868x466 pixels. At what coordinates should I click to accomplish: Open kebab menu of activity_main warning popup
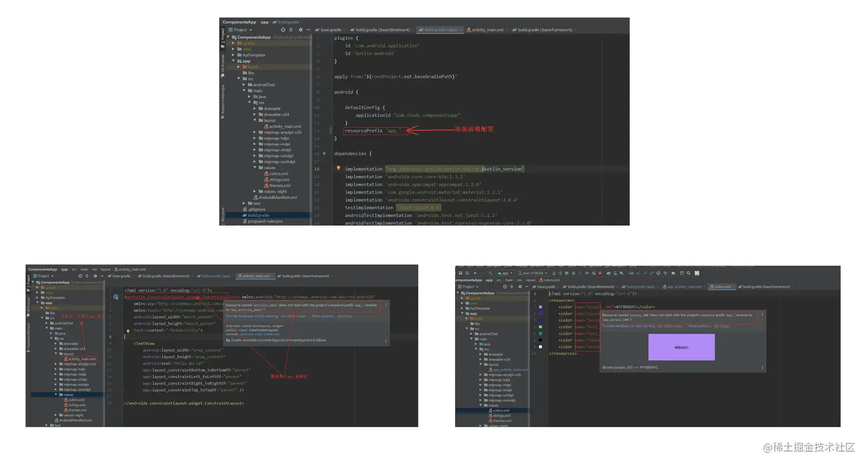(x=386, y=305)
